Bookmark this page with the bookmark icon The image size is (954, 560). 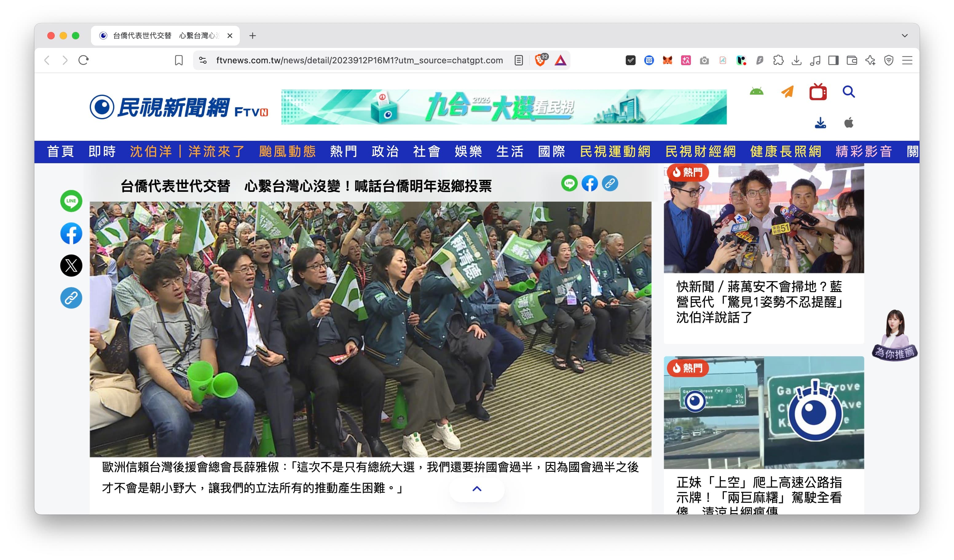pyautogui.click(x=179, y=60)
